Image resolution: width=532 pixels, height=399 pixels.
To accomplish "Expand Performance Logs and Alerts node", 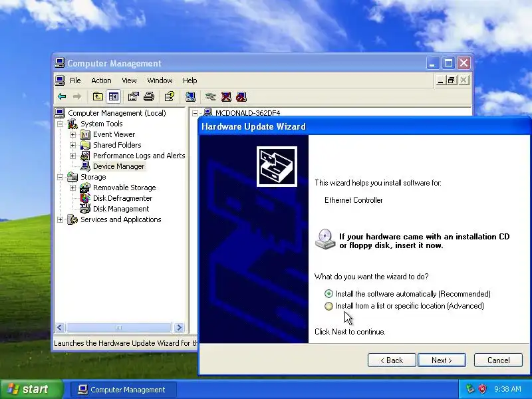I will click(x=72, y=156).
